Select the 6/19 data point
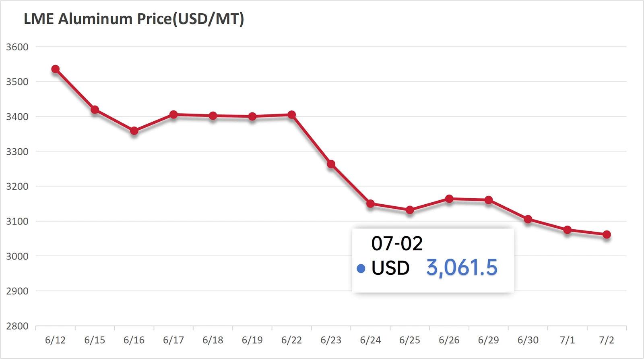 coord(252,117)
